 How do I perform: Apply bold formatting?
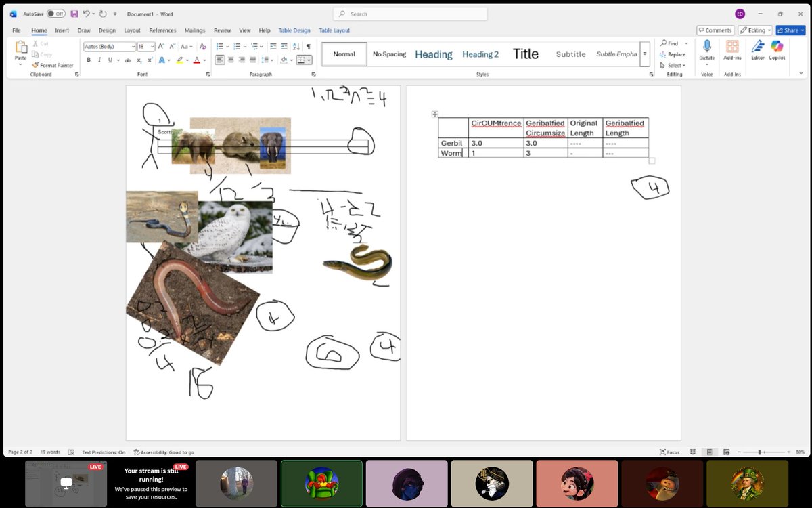point(89,60)
